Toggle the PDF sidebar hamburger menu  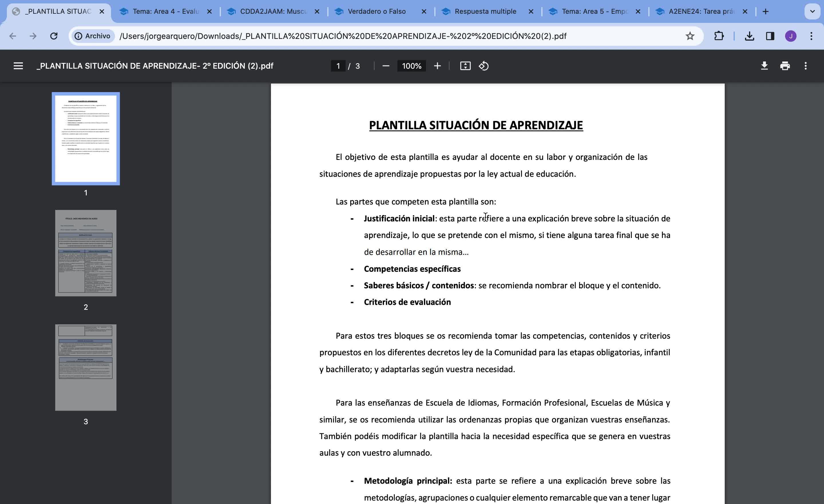[x=18, y=66]
